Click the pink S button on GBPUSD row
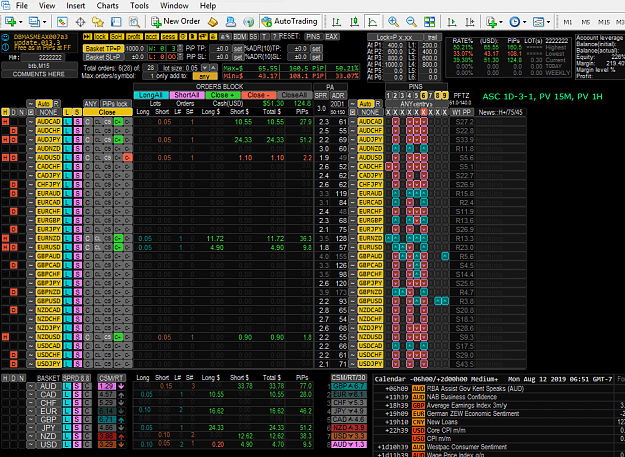This screenshot has width=625, height=457. point(78,301)
